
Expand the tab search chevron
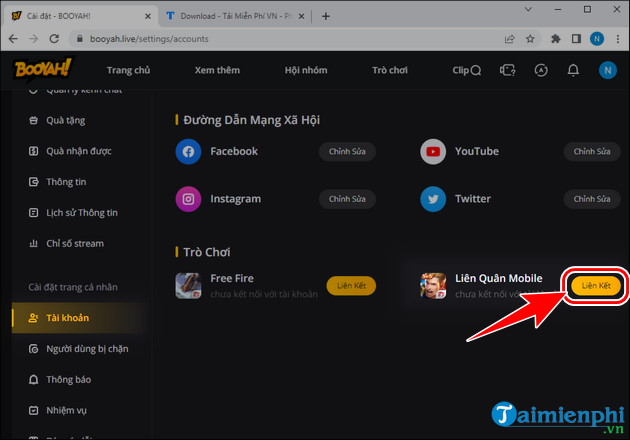click(x=528, y=9)
